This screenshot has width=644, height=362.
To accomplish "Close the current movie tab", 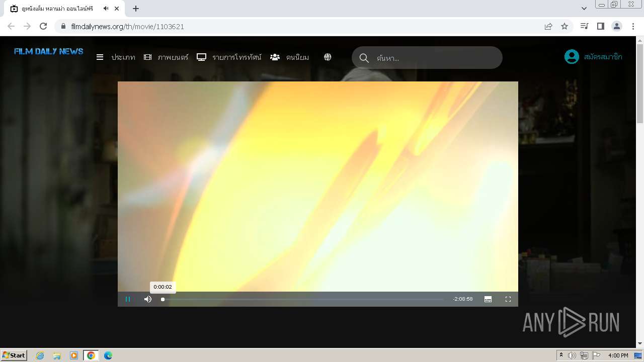I will (117, 9).
